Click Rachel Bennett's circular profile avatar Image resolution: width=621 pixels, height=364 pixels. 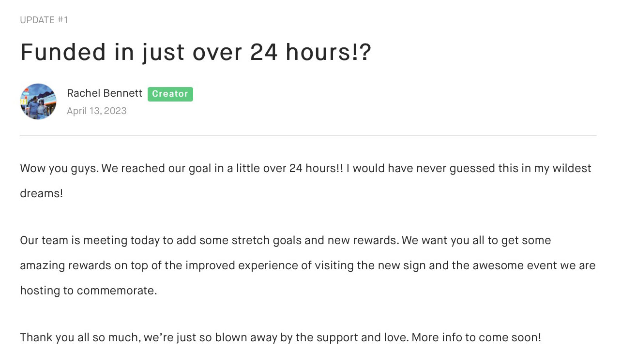[x=38, y=102]
